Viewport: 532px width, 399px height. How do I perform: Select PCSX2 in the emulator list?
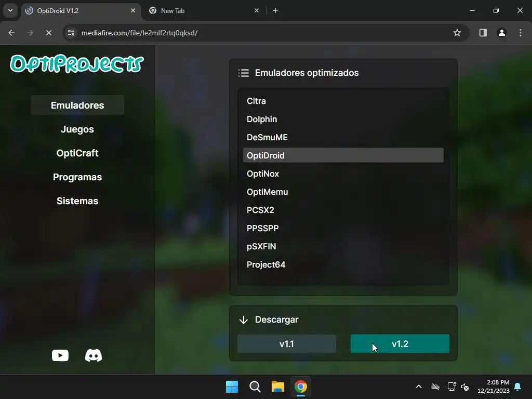(x=343, y=210)
